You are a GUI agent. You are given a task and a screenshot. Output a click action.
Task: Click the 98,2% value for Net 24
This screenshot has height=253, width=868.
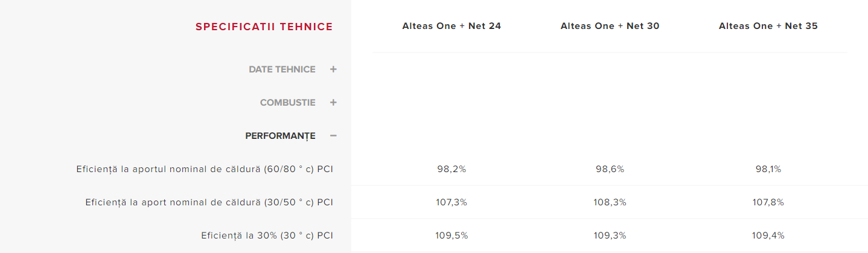[x=452, y=169]
